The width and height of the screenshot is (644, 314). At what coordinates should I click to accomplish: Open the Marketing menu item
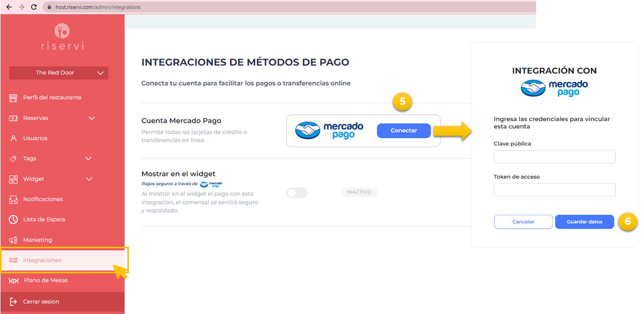click(38, 240)
